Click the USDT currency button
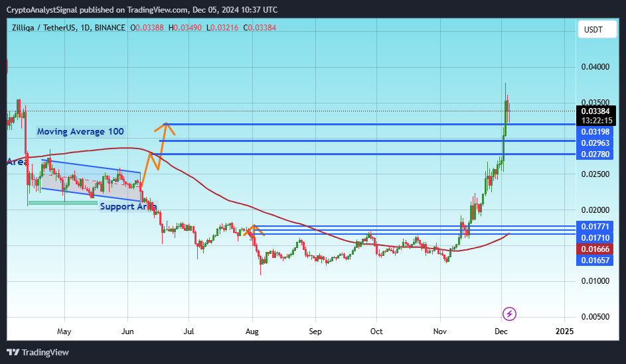Image resolution: width=626 pixels, height=364 pixels. coord(597,29)
